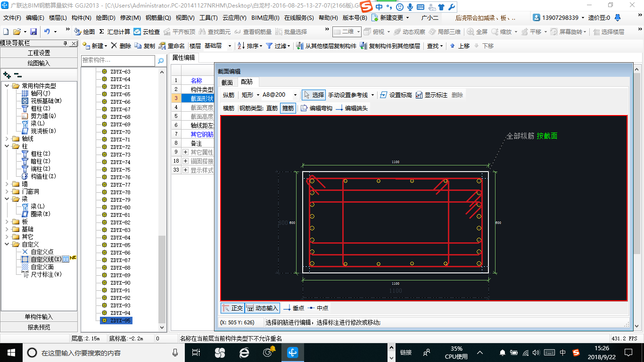Select 自定义线(X) tree item
The image size is (644, 362).
tap(41, 259)
